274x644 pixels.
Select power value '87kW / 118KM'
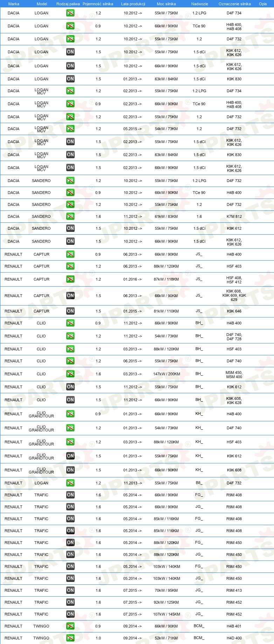[166, 279]
